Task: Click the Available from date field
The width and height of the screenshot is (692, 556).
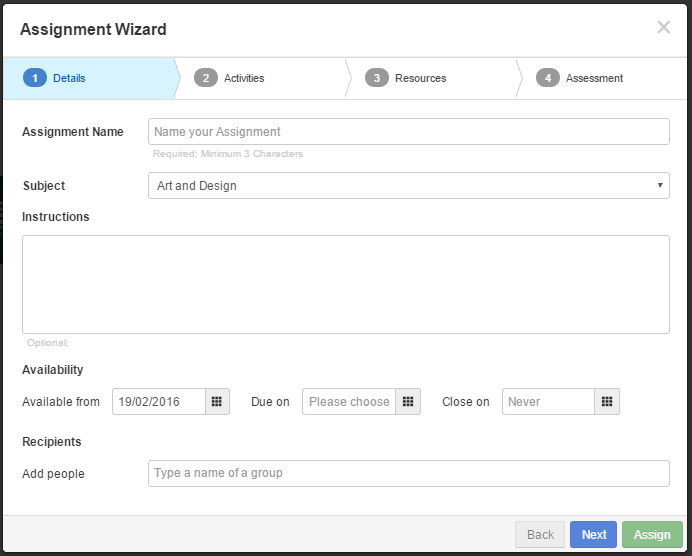Action: click(x=159, y=402)
